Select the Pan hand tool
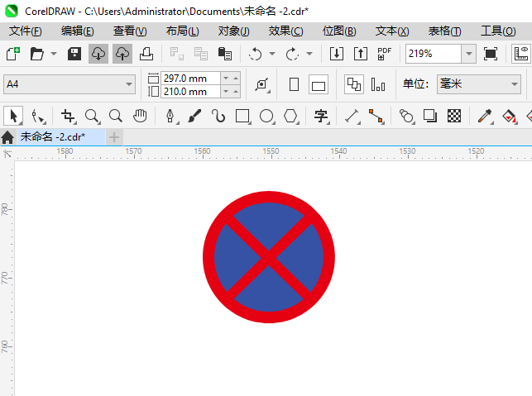 [140, 116]
